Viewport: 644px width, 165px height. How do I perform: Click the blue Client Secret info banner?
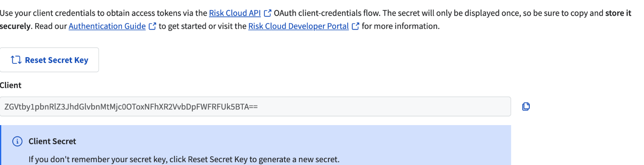(255, 145)
